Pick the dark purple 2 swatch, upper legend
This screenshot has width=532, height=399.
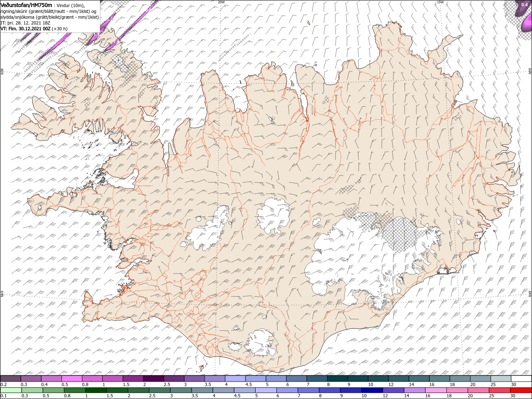pos(153,379)
